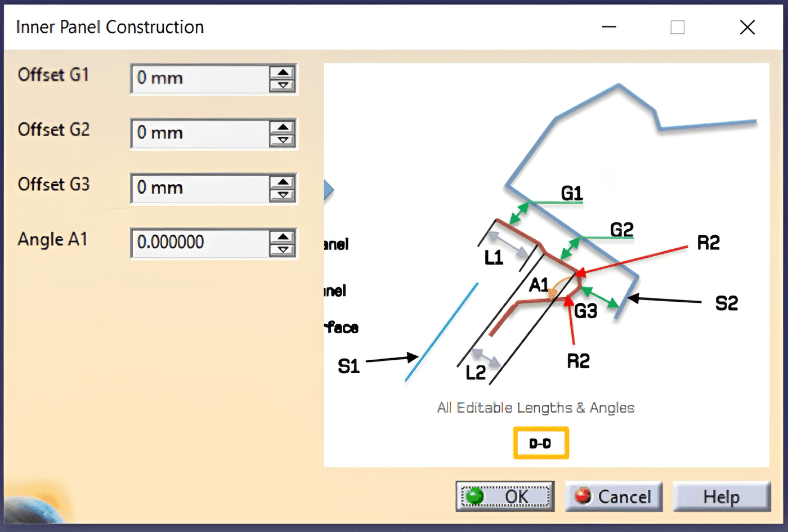Screen dimensions: 788x532
Task: Decrease Offset G2 with the down arrow
Action: (x=283, y=140)
